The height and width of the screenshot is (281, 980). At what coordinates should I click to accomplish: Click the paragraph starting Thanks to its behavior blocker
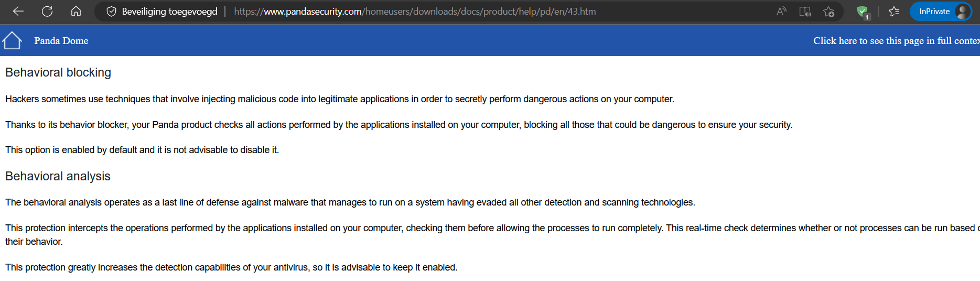tap(399, 125)
